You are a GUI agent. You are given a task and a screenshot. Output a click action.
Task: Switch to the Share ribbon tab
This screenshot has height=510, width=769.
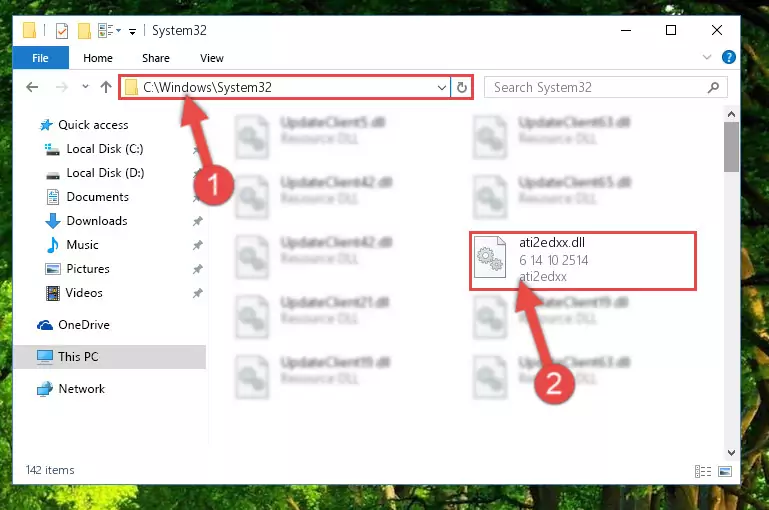[x=156, y=58]
